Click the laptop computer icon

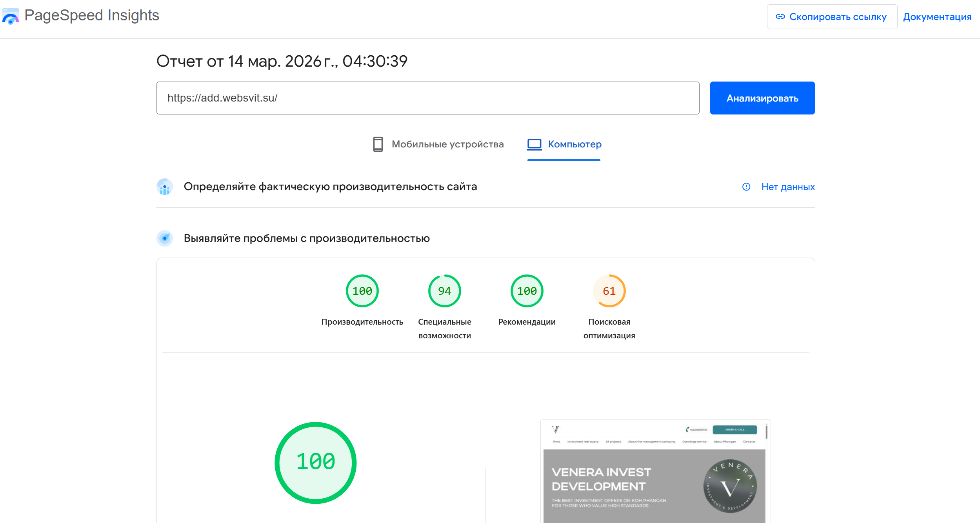[x=534, y=144]
